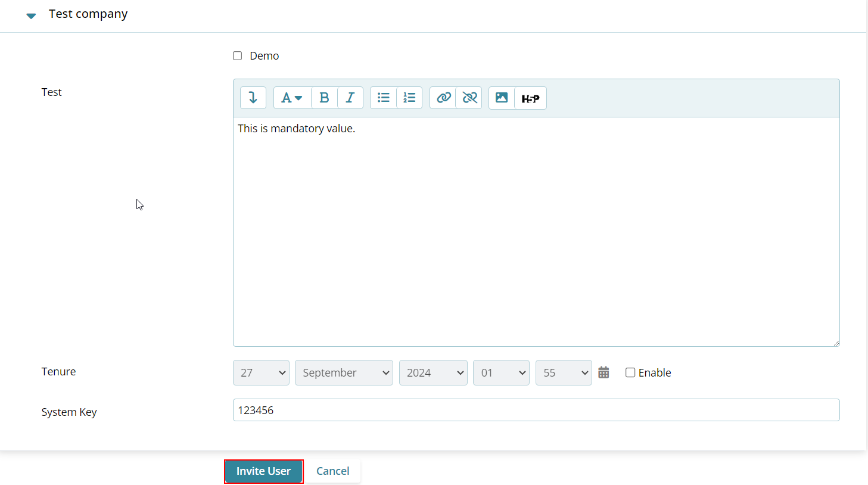Click the Tenure field label
The height and width of the screenshot is (485, 868).
[x=58, y=372]
